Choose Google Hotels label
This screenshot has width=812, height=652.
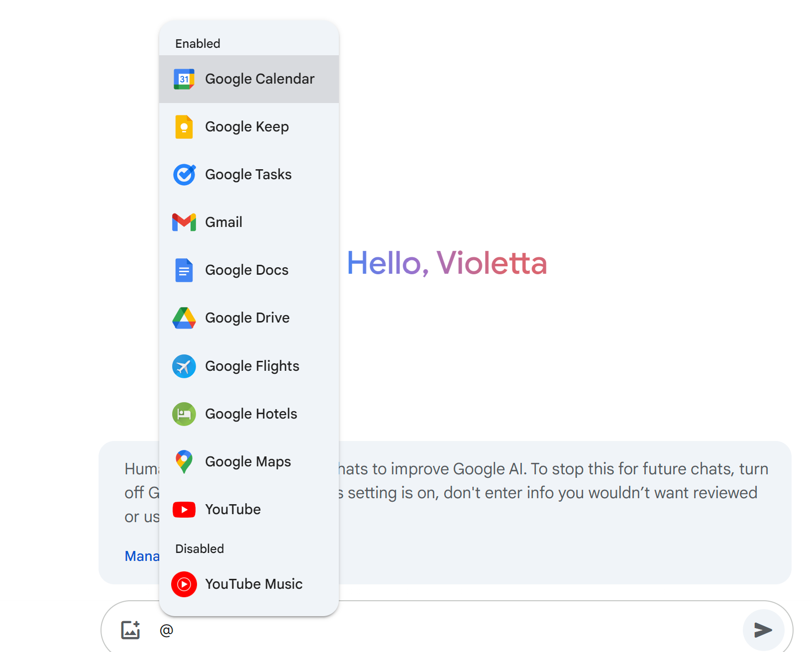point(251,414)
